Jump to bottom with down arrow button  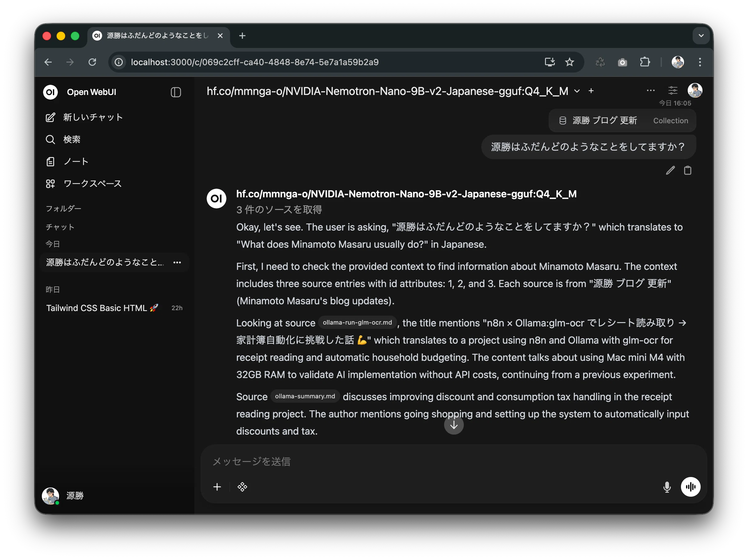tap(453, 425)
